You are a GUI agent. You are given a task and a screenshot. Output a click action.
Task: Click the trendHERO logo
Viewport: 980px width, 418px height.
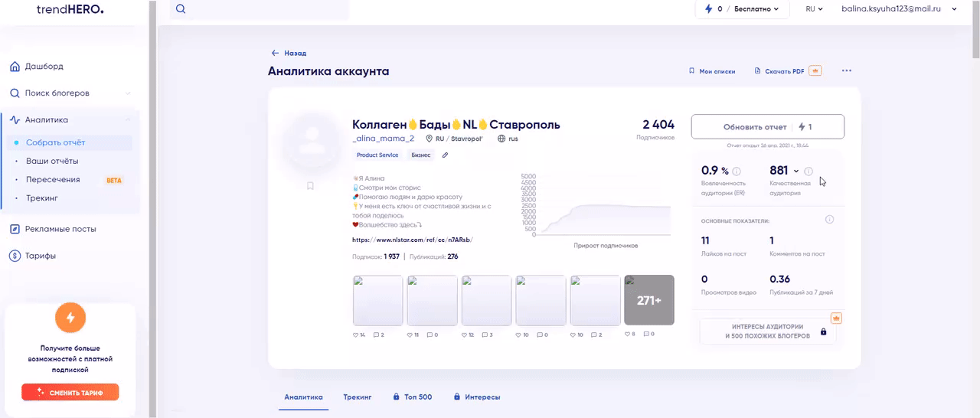click(70, 9)
